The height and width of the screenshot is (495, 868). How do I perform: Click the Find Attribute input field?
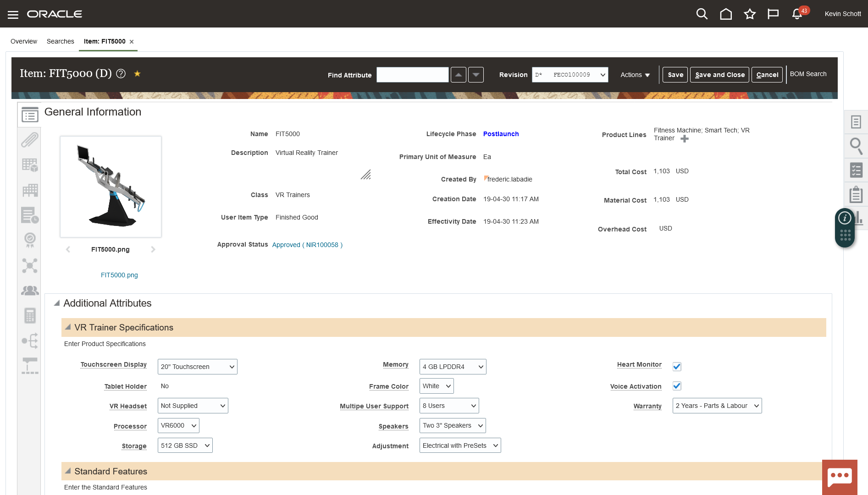point(412,75)
